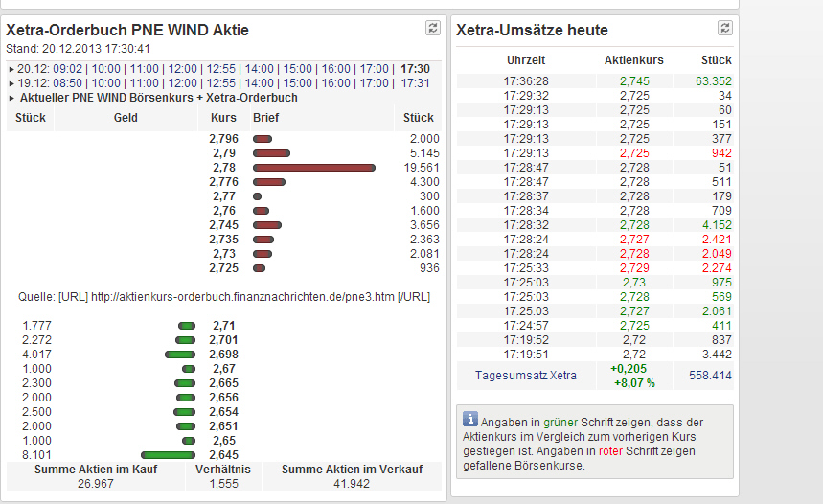
Task: Select daily turnover 558.414
Action: pyautogui.click(x=710, y=376)
